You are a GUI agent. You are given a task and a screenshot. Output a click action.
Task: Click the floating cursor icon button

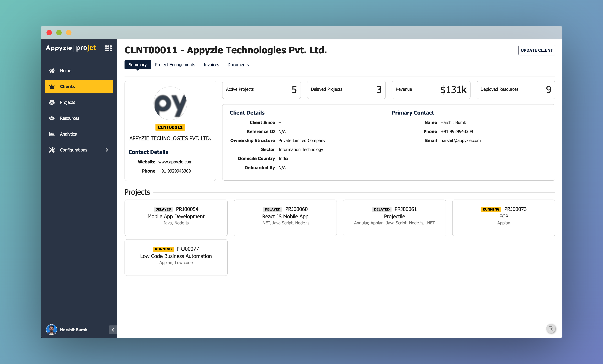(551, 329)
